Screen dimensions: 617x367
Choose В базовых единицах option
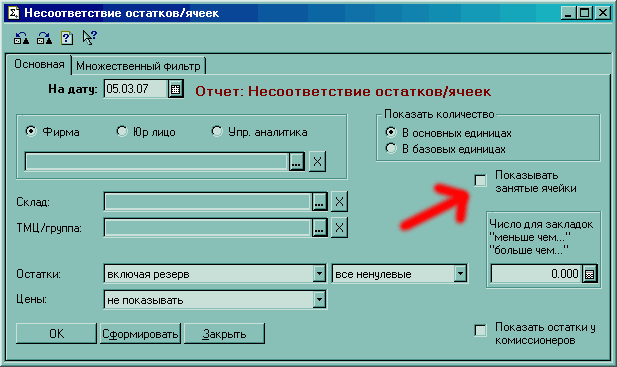(391, 148)
